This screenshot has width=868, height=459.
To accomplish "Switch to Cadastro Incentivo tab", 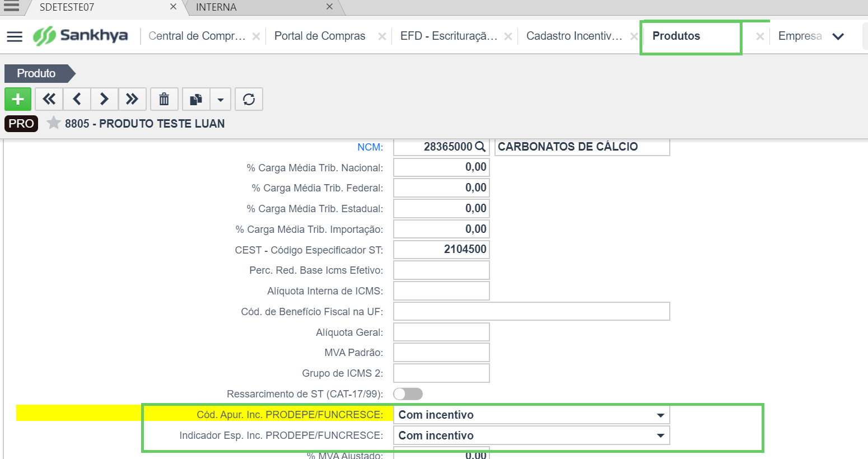I will coord(574,36).
